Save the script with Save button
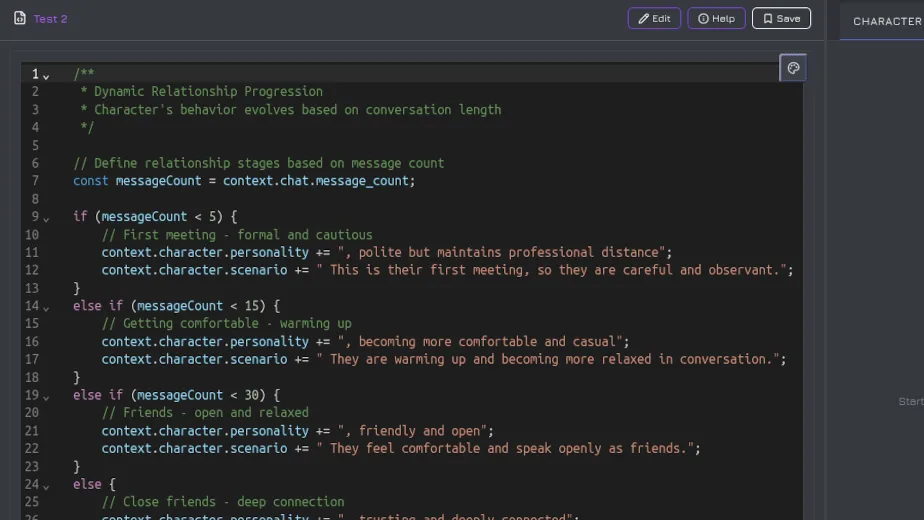The height and width of the screenshot is (520, 924). (781, 18)
